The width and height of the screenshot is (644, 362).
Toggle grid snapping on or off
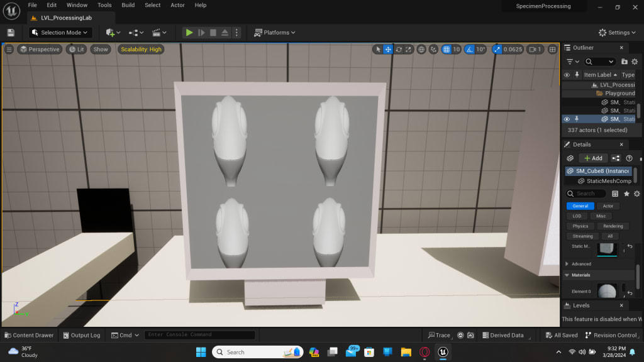[x=447, y=49]
